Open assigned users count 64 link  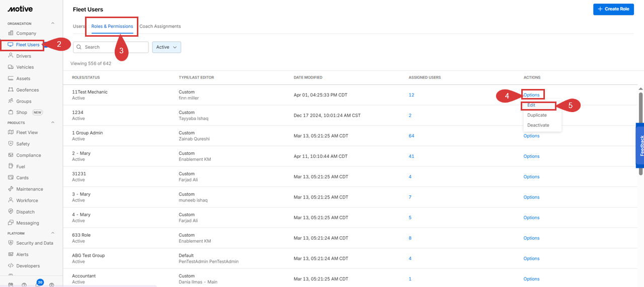[x=411, y=136]
